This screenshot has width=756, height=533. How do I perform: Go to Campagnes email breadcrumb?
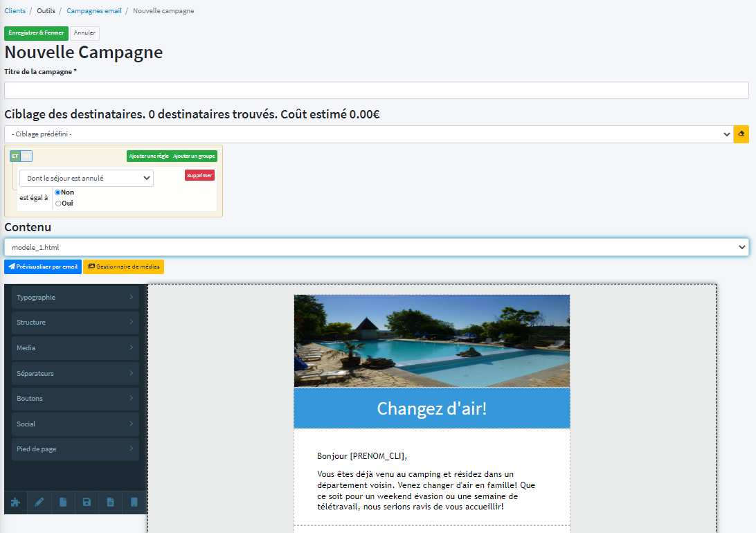(x=94, y=11)
